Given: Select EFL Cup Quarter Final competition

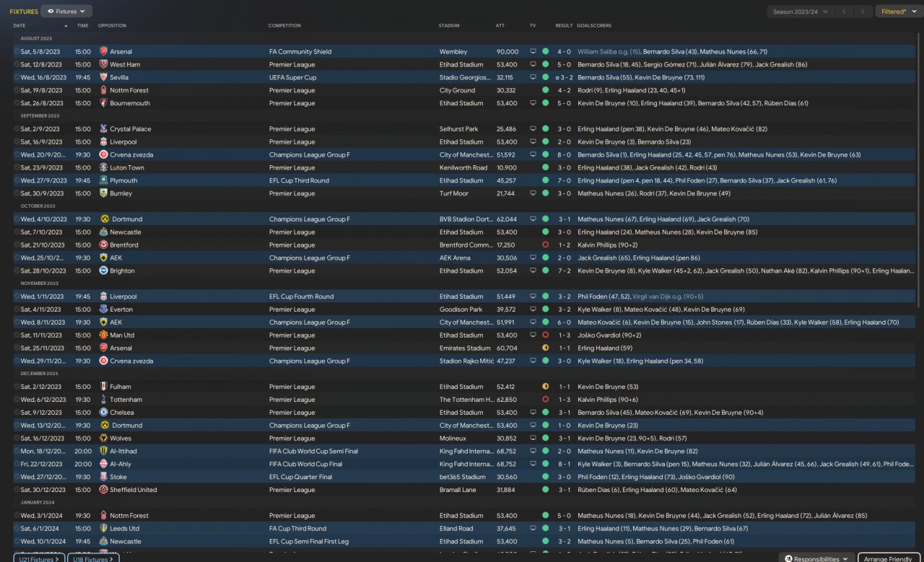Looking at the screenshot, I should click(300, 477).
